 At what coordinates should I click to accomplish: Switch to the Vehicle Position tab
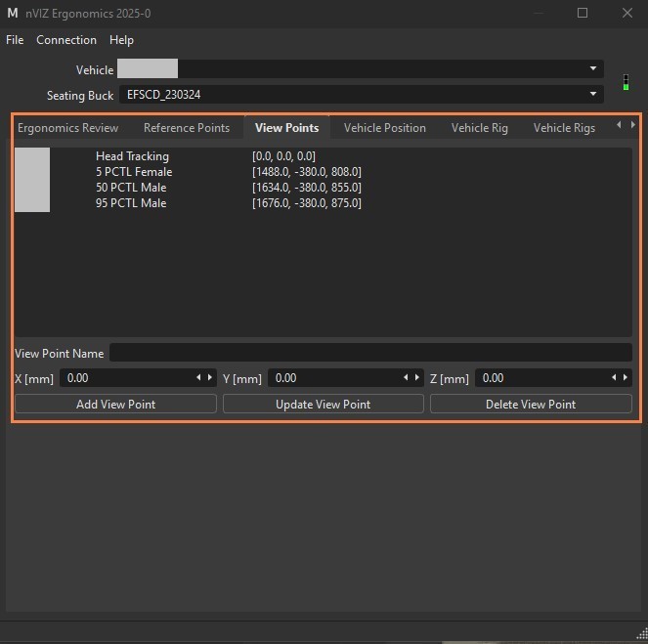coord(385,128)
